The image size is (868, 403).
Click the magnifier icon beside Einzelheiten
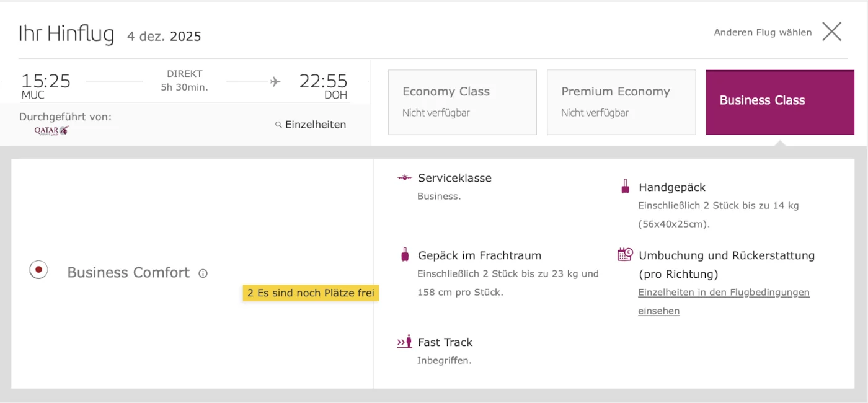pyautogui.click(x=278, y=125)
